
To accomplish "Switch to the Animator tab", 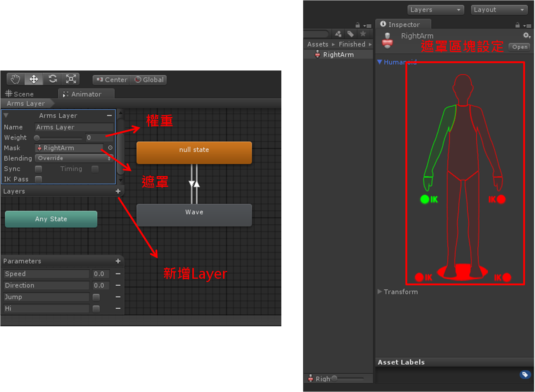I will 86,94.
